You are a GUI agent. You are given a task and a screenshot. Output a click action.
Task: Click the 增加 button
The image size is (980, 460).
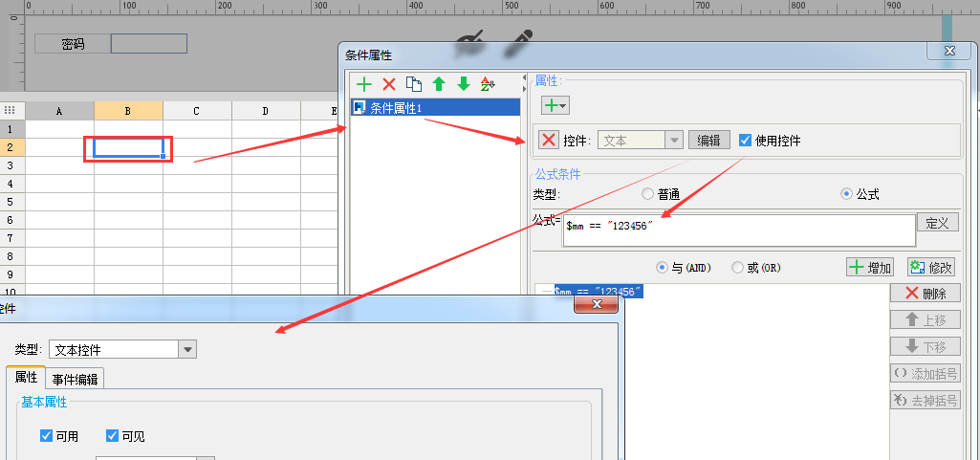pos(869,268)
